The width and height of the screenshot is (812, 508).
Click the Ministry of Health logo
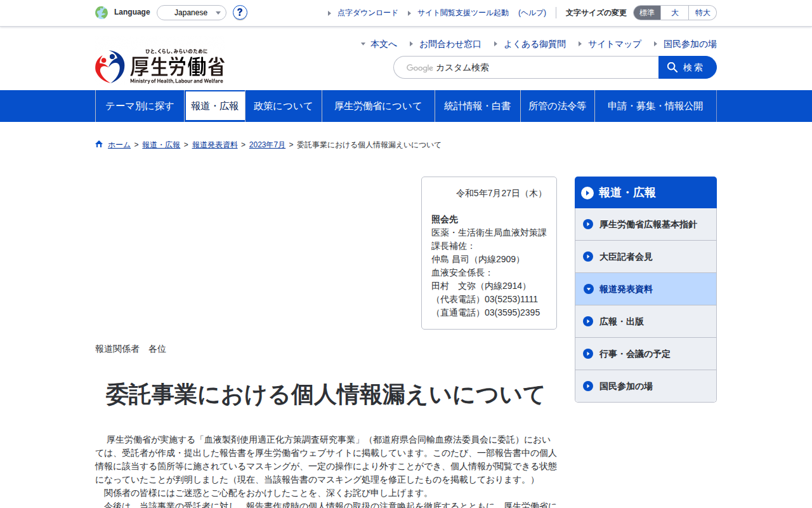(x=160, y=66)
